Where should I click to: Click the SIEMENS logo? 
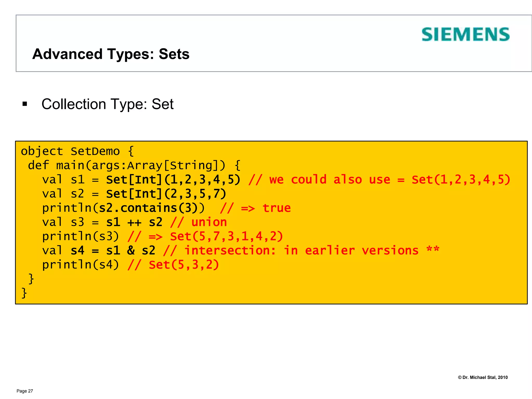[465, 35]
